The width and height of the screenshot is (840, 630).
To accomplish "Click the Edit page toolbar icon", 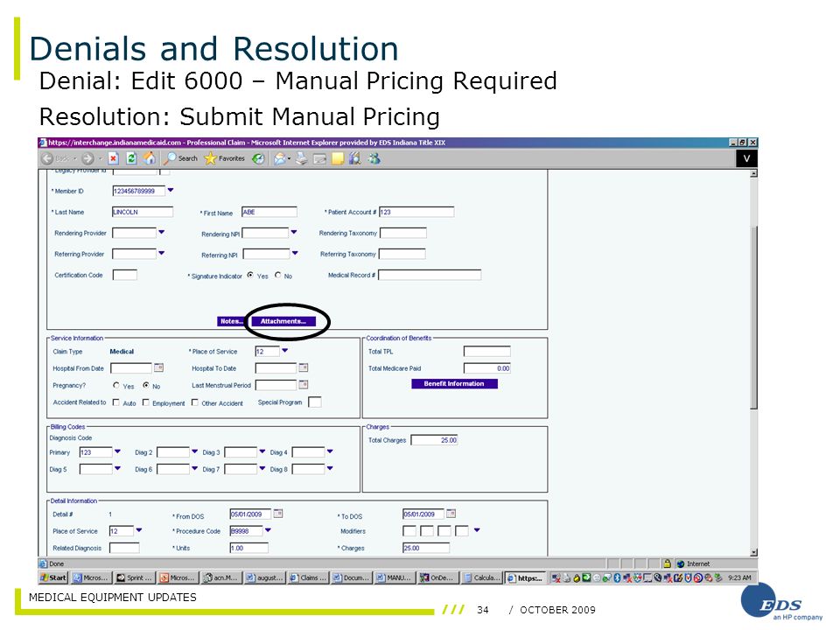I will point(320,158).
